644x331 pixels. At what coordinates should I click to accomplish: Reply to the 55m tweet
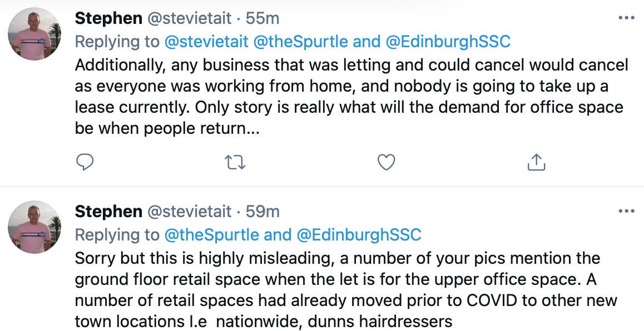(85, 162)
